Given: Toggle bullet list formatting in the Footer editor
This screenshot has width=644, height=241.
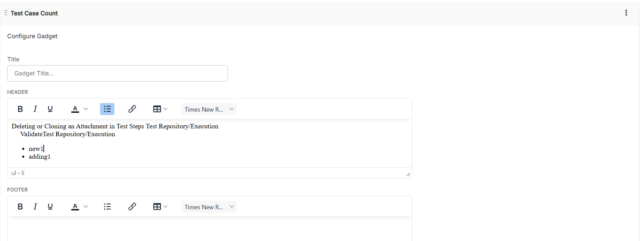Looking at the screenshot, I should 107,207.
